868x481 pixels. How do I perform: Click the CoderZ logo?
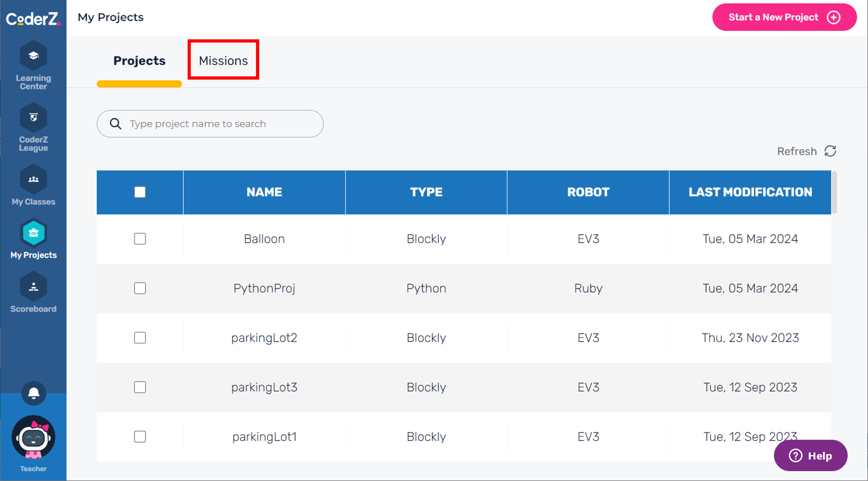[33, 19]
